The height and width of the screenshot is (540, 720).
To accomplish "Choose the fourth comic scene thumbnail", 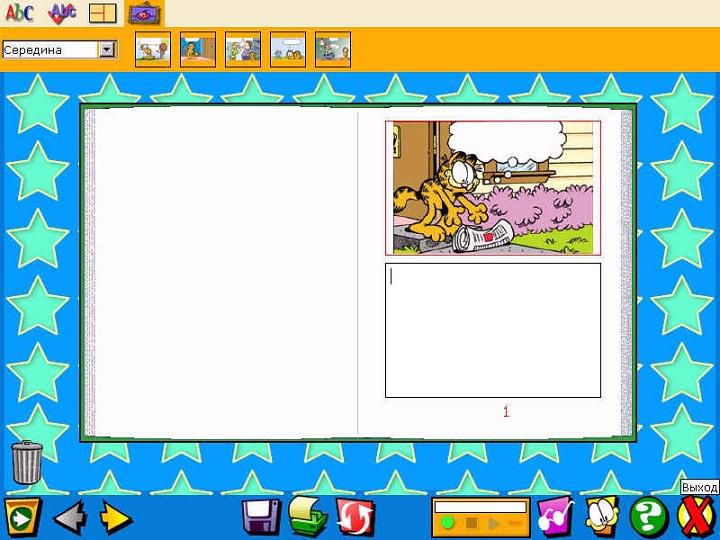I will coord(288,49).
